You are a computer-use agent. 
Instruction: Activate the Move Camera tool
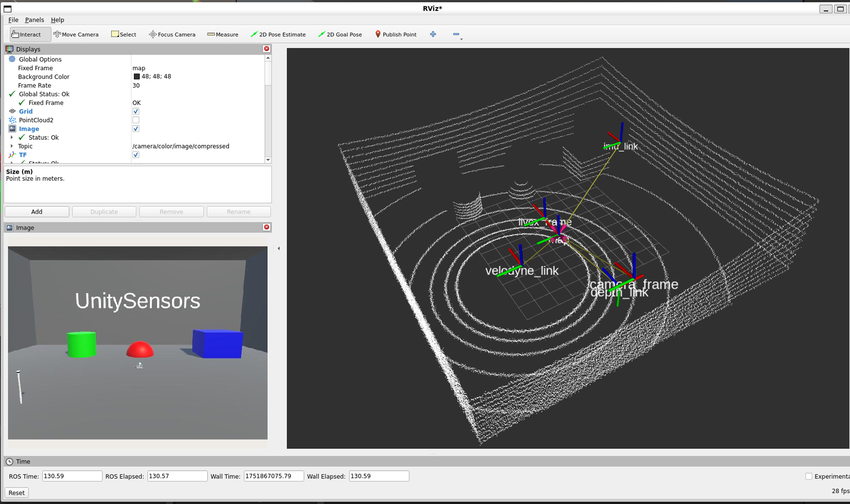76,34
